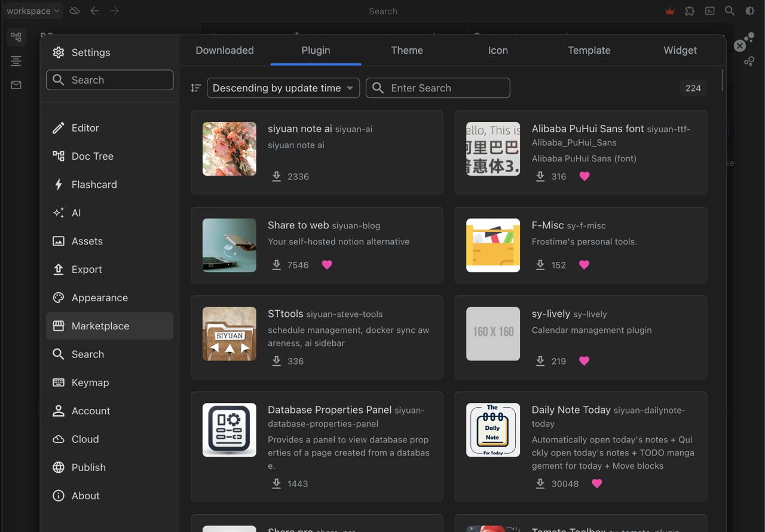Switch to the Theme tab
The height and width of the screenshot is (532, 765).
[x=407, y=50]
